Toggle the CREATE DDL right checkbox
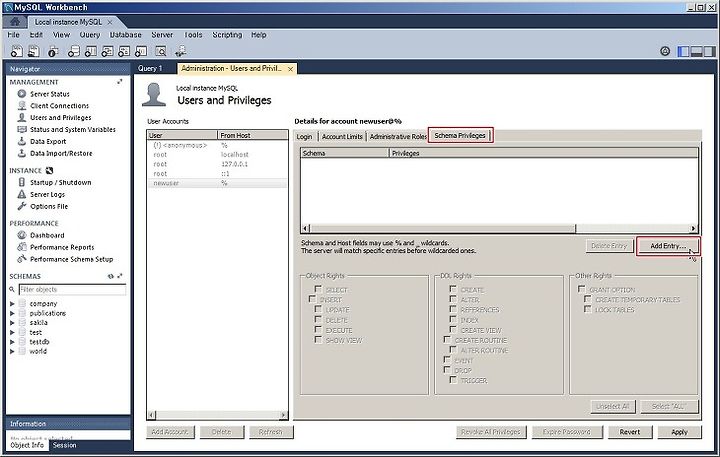 click(453, 289)
